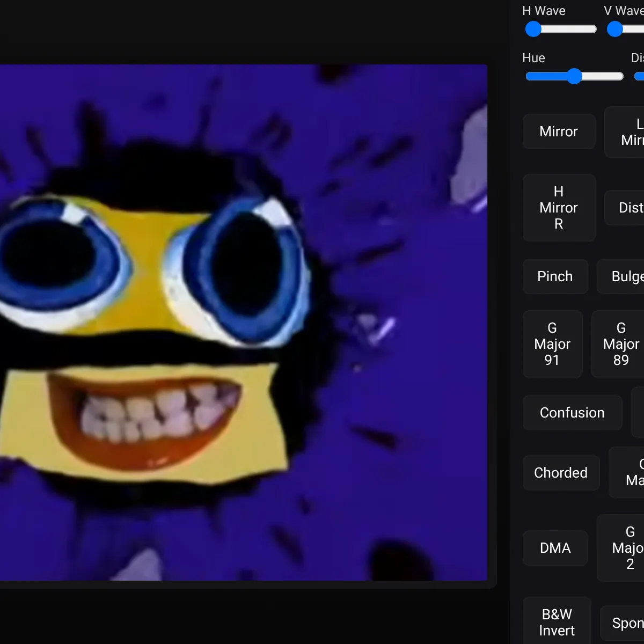Image resolution: width=644 pixels, height=644 pixels.
Task: Adjust the V Wave slider
Action: (625, 29)
